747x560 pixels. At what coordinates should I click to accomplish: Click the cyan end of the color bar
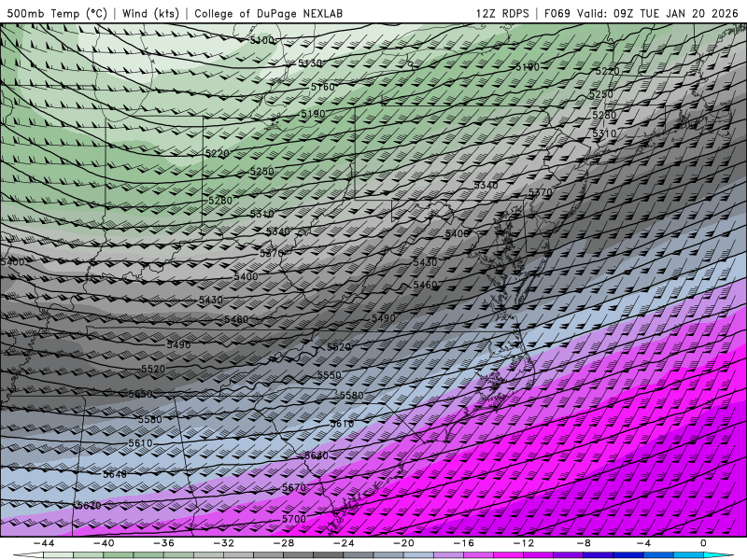click(x=718, y=555)
